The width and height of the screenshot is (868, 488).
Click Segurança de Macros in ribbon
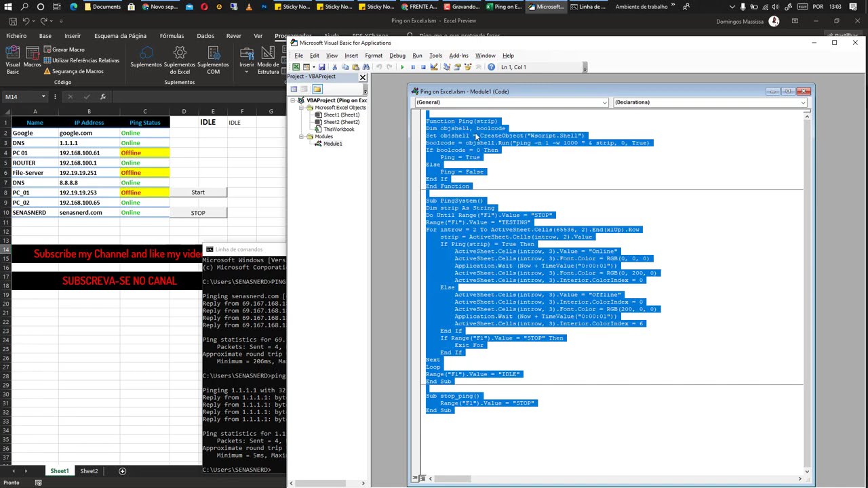click(73, 71)
